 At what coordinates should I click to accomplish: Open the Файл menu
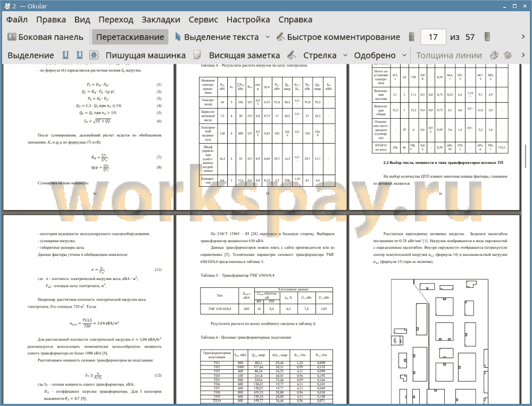17,19
